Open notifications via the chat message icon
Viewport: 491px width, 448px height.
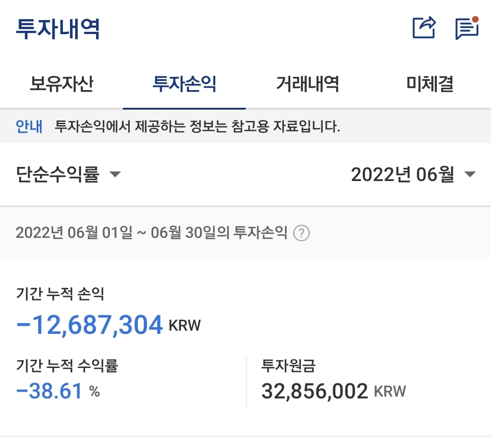coord(466,28)
